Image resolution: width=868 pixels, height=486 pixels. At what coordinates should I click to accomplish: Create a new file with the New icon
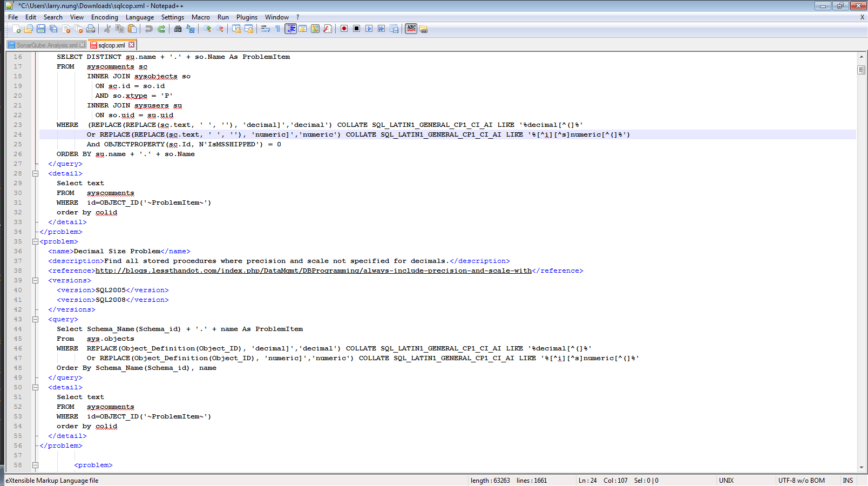point(17,29)
